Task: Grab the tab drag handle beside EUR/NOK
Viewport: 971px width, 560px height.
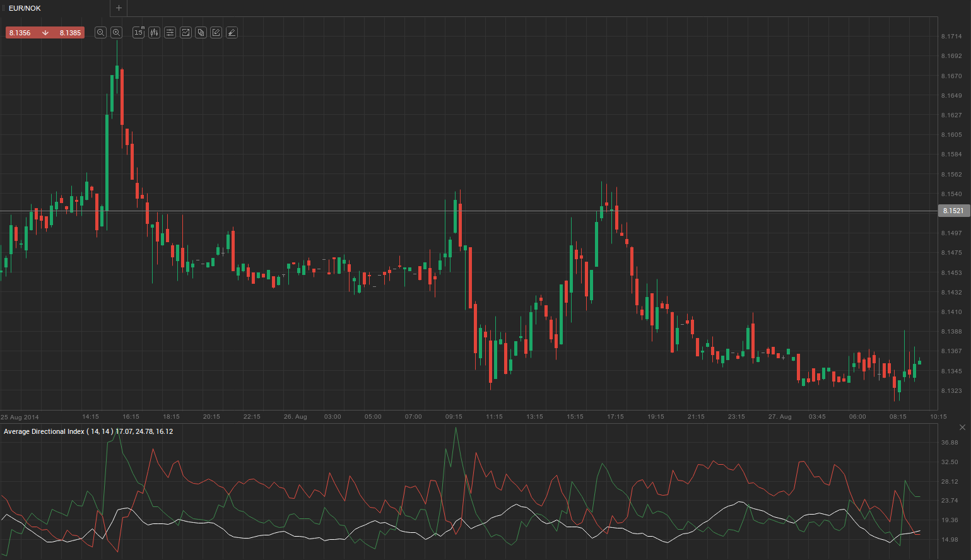Action: (3, 8)
